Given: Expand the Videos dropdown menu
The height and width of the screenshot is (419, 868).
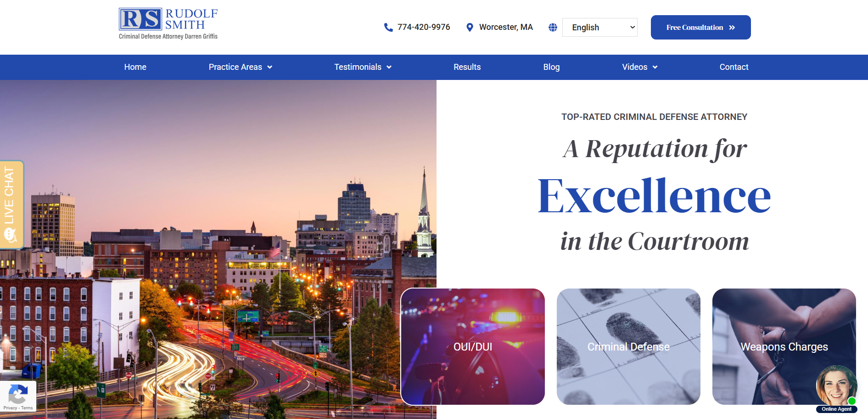Looking at the screenshot, I should tap(639, 67).
